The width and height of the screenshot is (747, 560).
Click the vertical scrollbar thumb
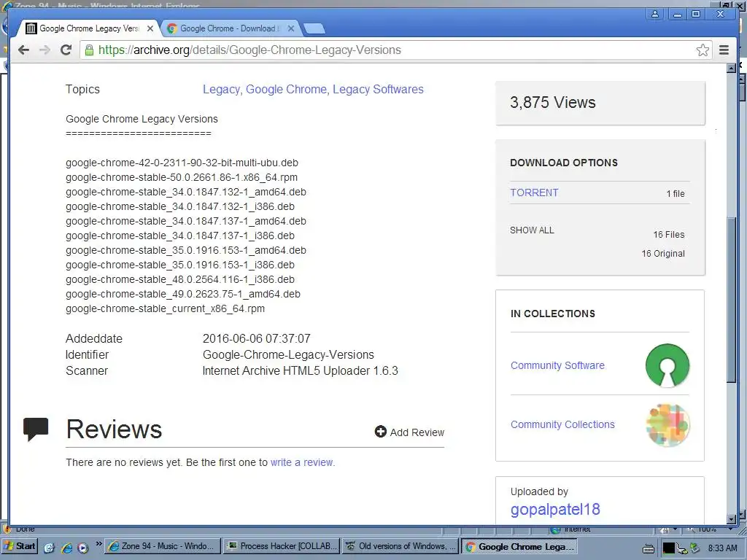(731, 298)
